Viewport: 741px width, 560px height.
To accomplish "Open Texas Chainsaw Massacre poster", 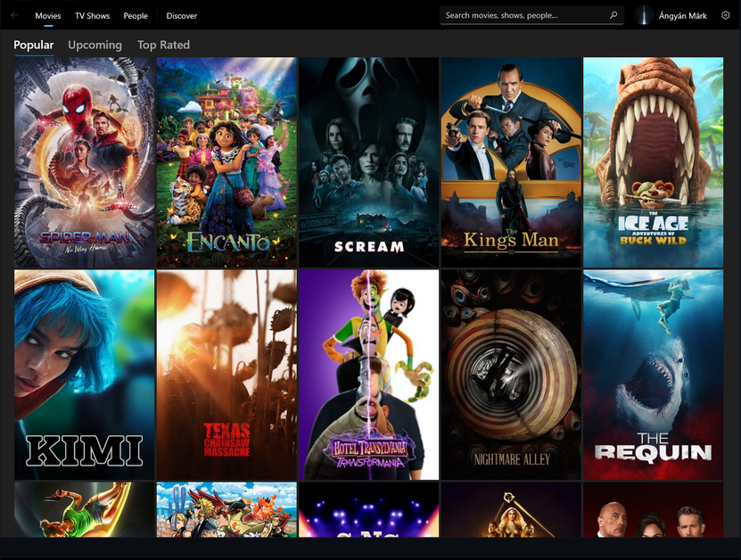I will coord(226,375).
